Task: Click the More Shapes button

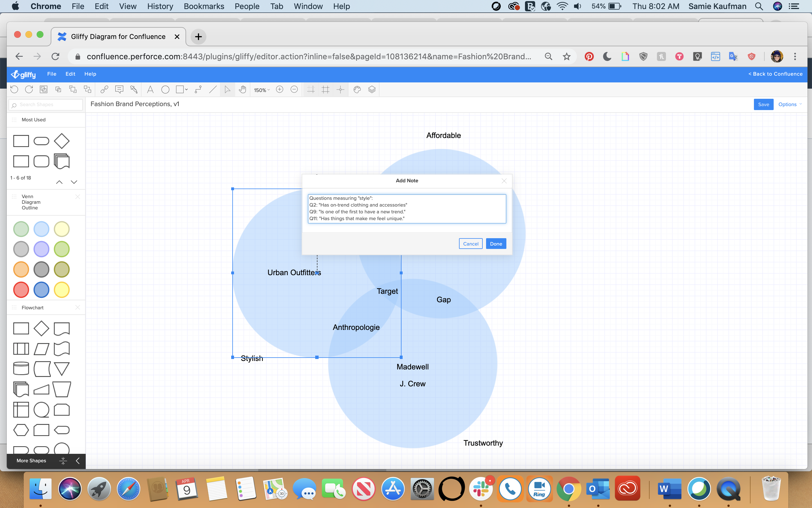Action: click(x=31, y=461)
